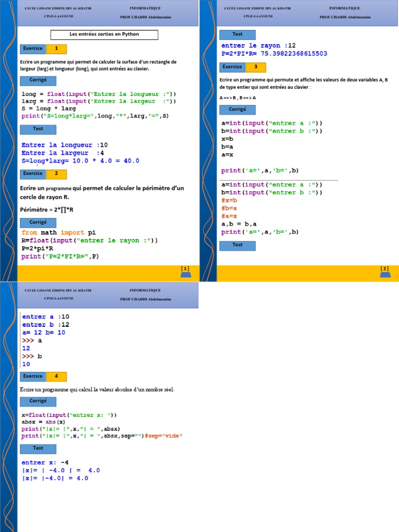
Task: Select the blue Exercice label beside number 3
Action: tap(232, 67)
